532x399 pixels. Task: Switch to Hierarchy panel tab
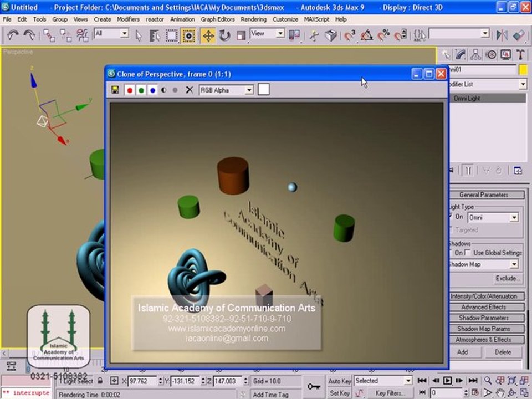[x=475, y=55]
